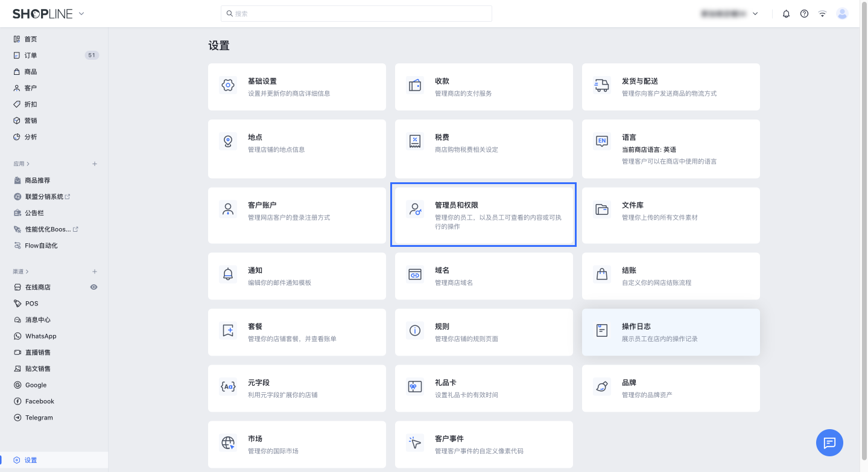Expand the SHOPLINE logo dropdown

(81, 14)
